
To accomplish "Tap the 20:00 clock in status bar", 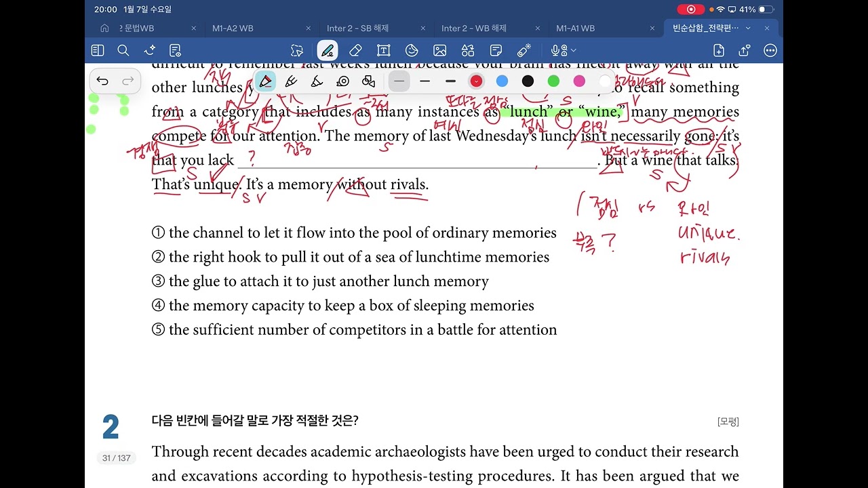I will [x=106, y=9].
